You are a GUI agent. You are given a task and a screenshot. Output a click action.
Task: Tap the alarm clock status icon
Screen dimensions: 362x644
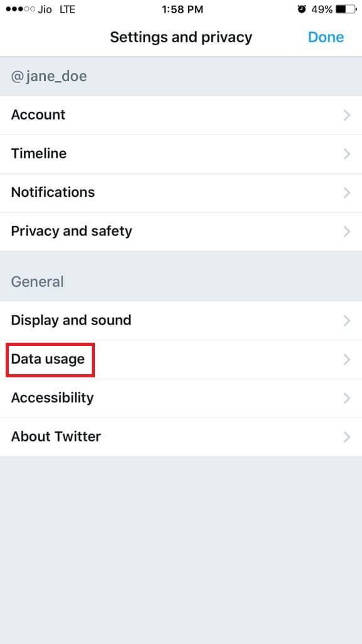pyautogui.click(x=301, y=9)
